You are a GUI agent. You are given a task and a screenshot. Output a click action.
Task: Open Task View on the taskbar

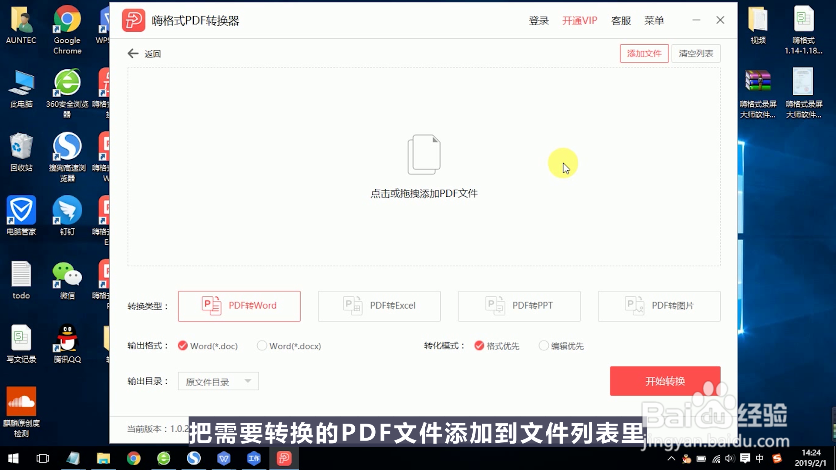(43, 458)
